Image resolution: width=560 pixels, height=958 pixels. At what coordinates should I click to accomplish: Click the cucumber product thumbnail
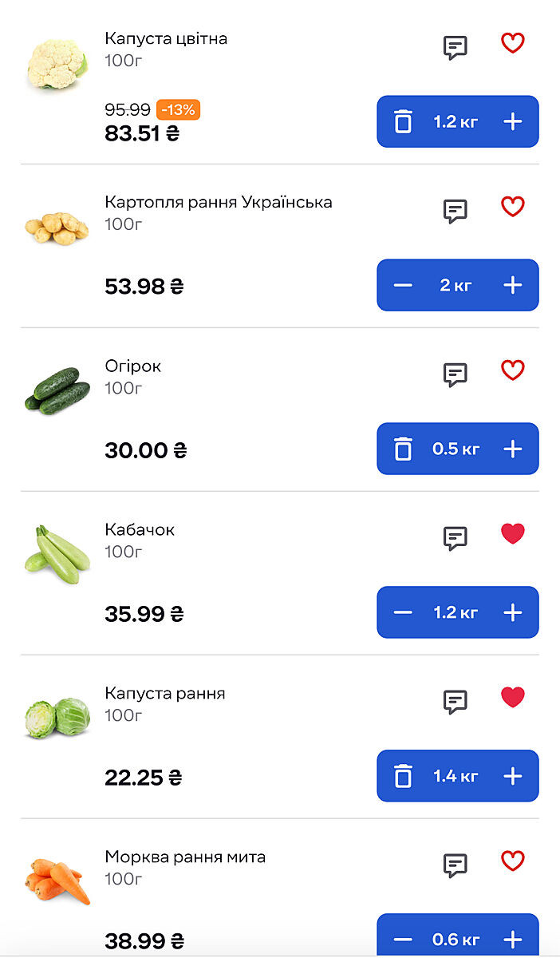click(x=57, y=391)
